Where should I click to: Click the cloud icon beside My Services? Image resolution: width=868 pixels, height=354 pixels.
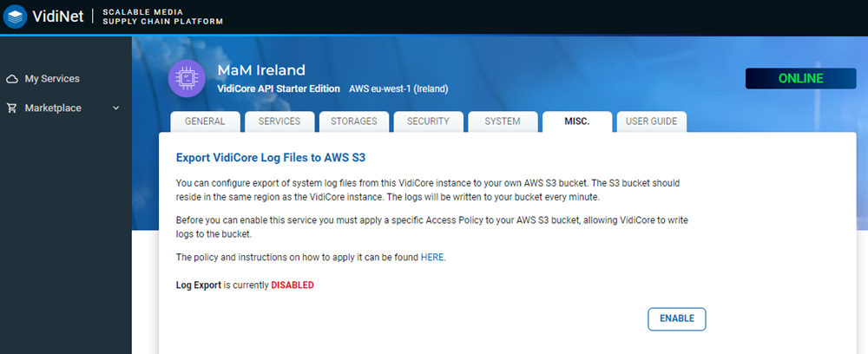[12, 79]
